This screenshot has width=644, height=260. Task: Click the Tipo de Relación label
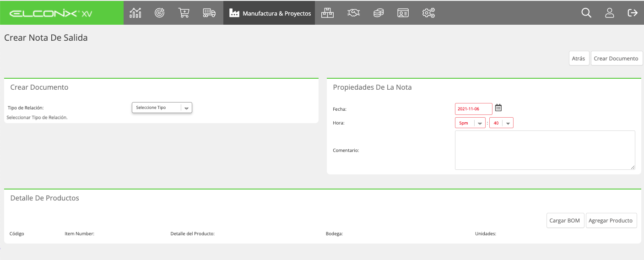[26, 108]
